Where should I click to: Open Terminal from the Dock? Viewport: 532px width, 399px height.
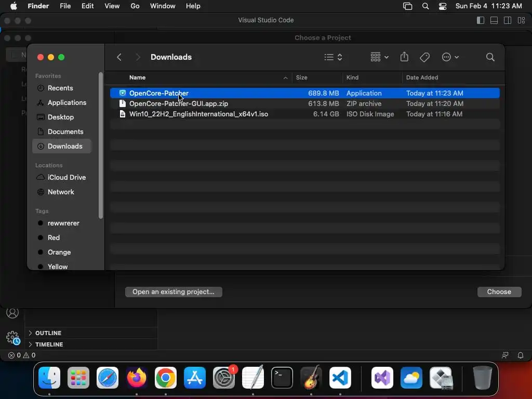point(282,378)
